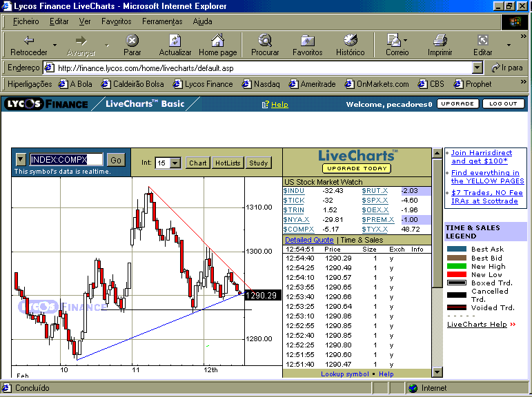Open the Histórico history icon
This screenshot has width=532, height=397.
coord(350,40)
